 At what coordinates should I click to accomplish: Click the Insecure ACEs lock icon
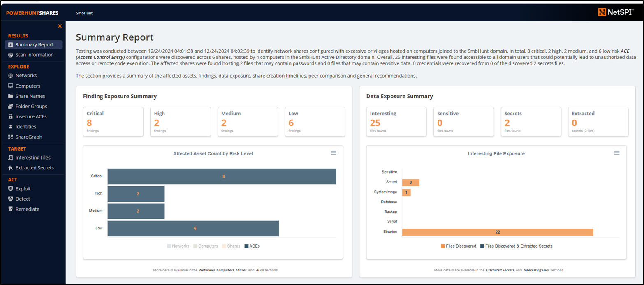[11, 117]
